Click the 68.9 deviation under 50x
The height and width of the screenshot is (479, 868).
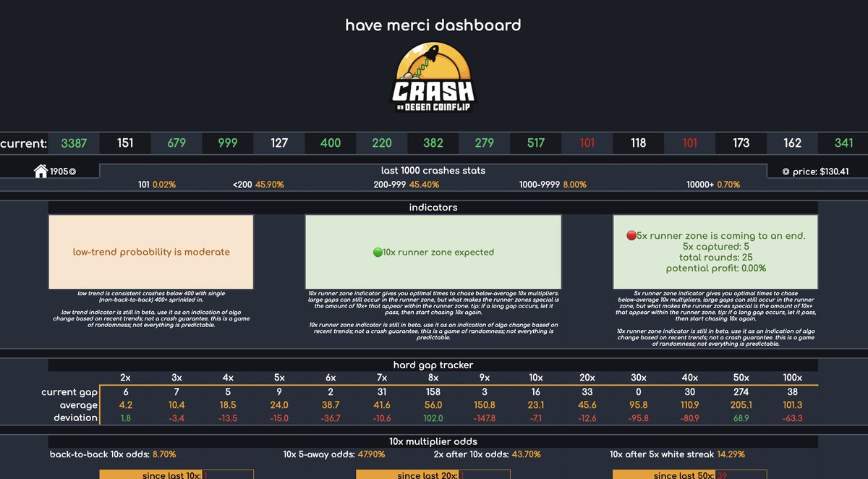click(741, 417)
